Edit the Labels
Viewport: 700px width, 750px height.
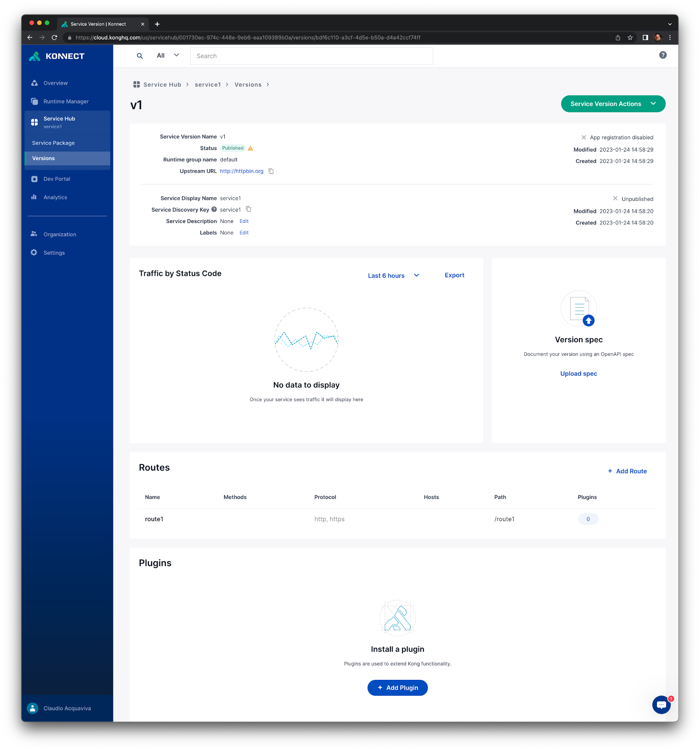point(243,233)
